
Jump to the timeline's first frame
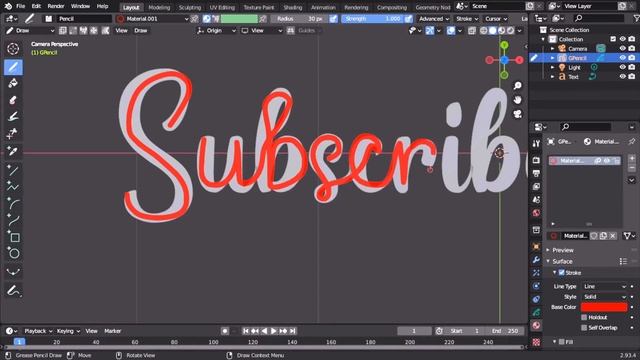coord(246,331)
